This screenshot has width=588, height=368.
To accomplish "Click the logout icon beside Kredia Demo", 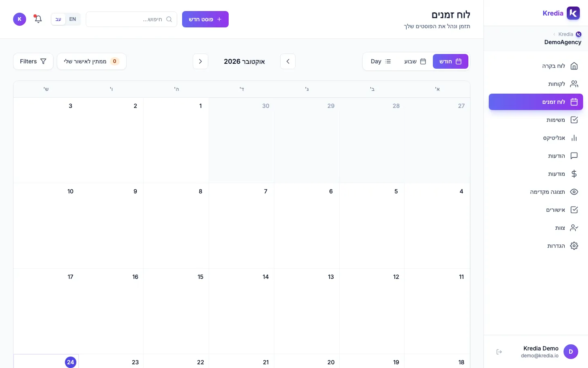I will click(499, 352).
